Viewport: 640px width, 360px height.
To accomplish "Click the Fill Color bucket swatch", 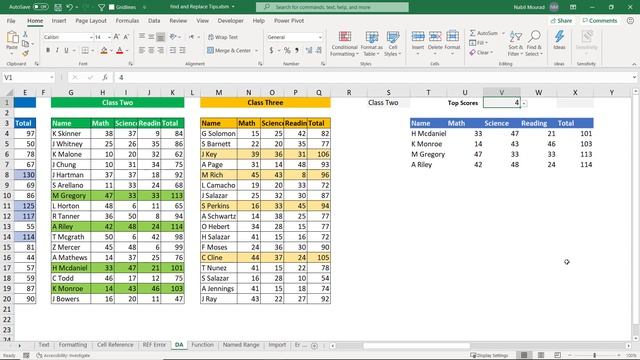I will click(104, 50).
